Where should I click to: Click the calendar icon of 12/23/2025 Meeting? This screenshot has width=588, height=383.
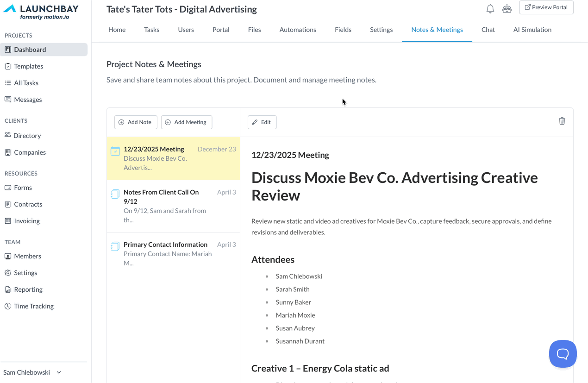[115, 151]
